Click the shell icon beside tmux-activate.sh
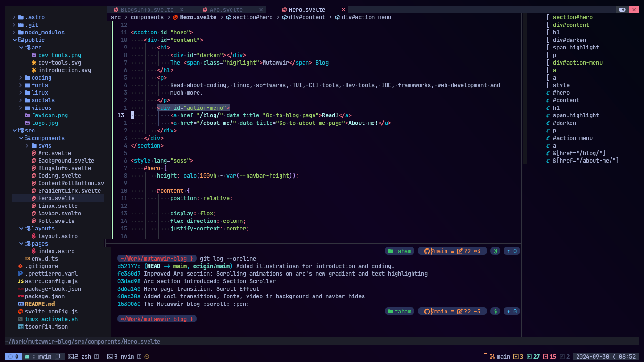Screen dimensions: 644x362 21,319
